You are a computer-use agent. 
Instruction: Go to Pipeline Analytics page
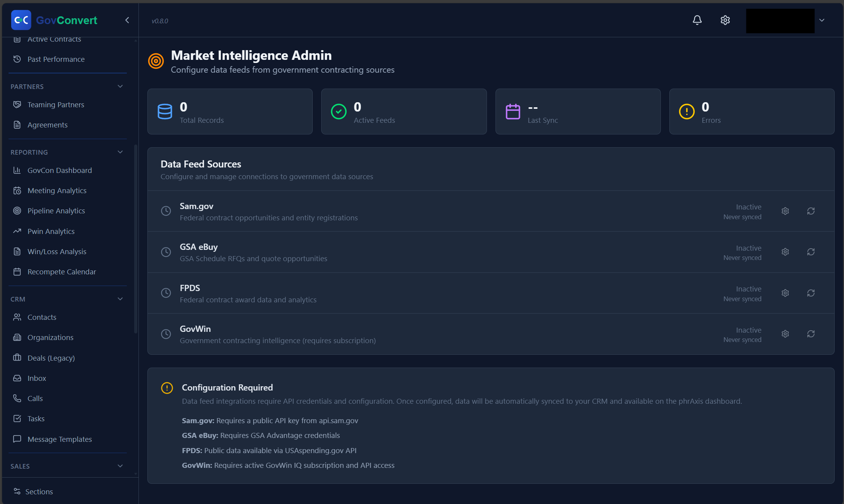click(x=56, y=211)
